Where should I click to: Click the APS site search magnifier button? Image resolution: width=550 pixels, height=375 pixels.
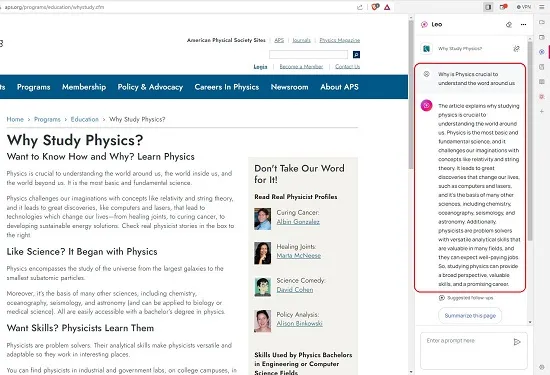[x=356, y=54]
